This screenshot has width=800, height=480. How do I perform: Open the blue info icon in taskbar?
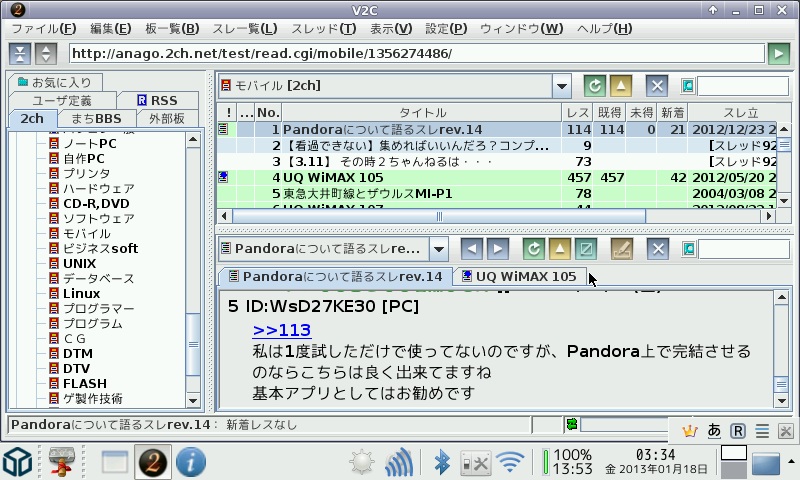pos(190,462)
